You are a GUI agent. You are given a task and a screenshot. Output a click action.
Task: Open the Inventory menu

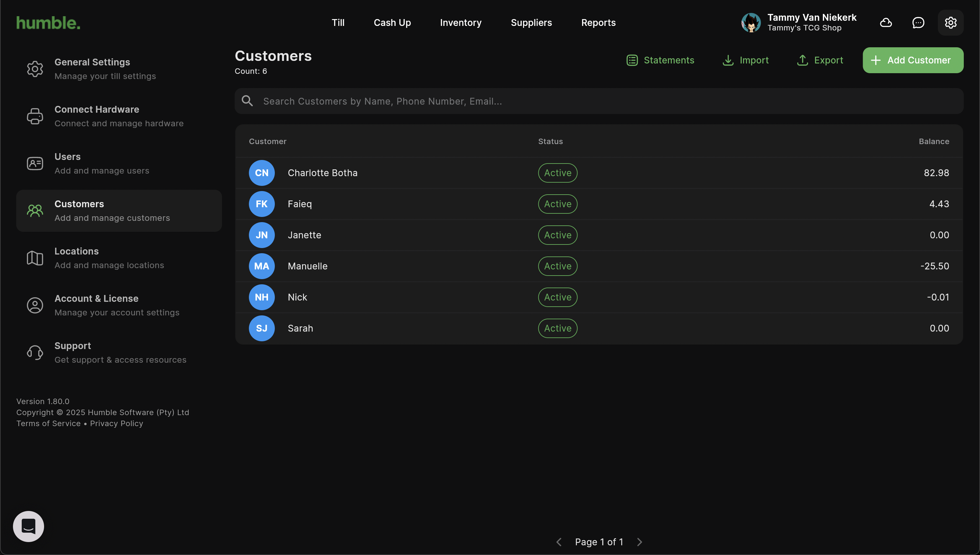coord(461,23)
